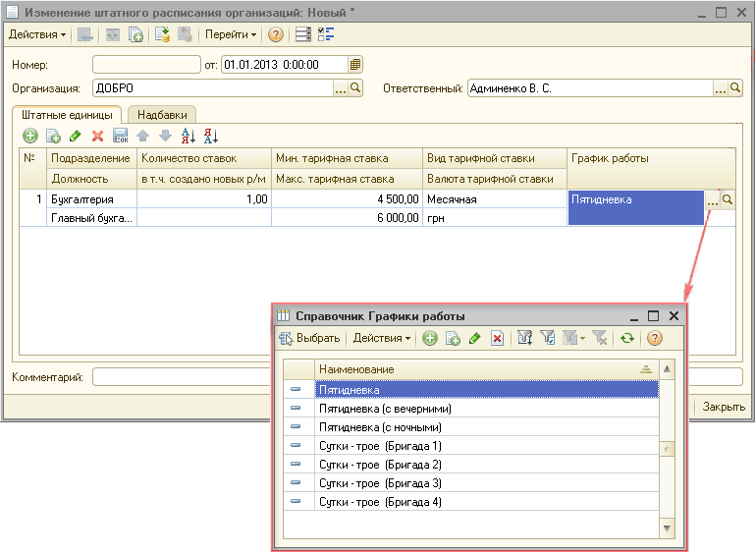Viewport: 756px width, 555px height.
Task: Click the help question mark in main toolbar
Action: point(275,34)
